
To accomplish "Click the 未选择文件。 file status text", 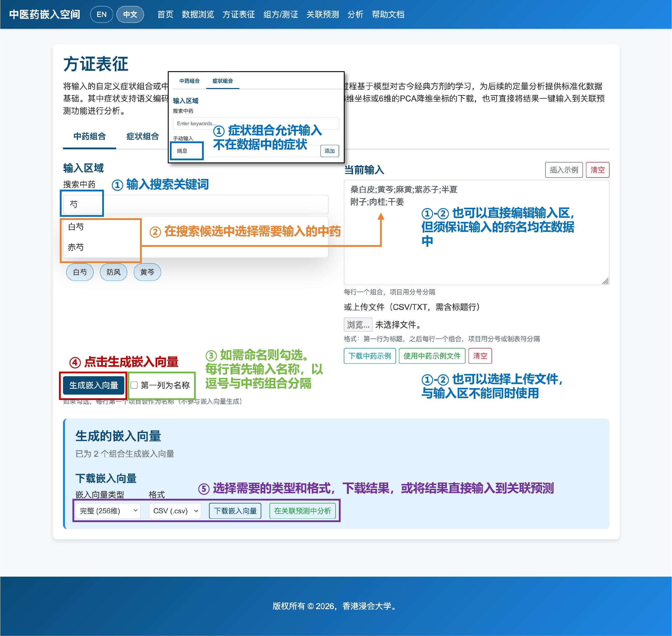I will [398, 325].
